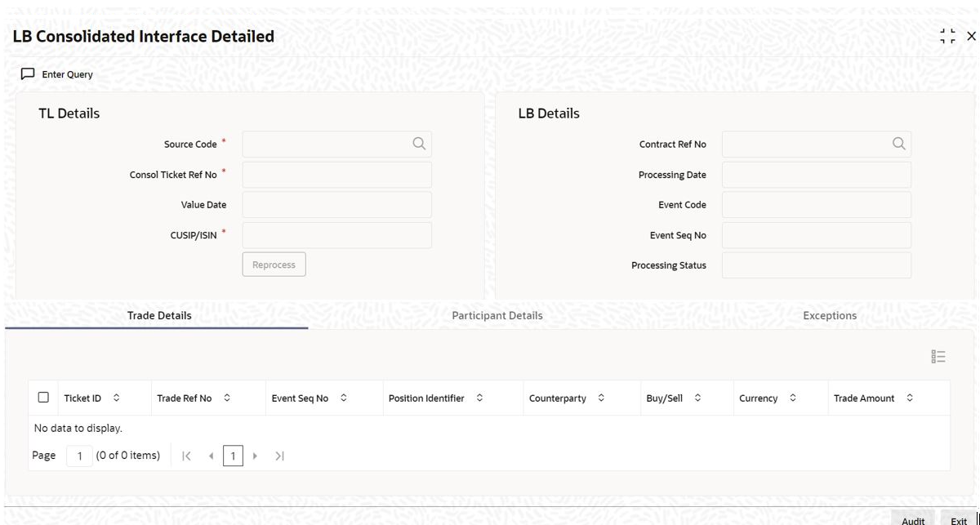This screenshot has width=980, height=525.
Task: Click the LB Details heading
Action: (549, 113)
